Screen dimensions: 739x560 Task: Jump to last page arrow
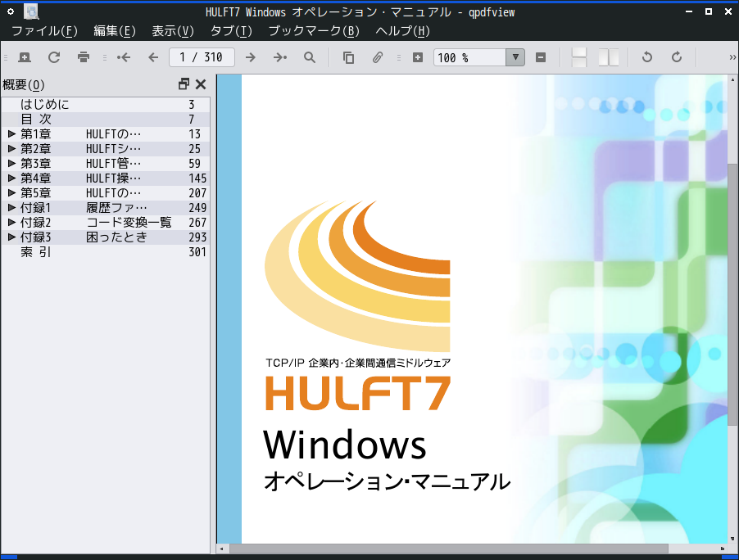280,57
